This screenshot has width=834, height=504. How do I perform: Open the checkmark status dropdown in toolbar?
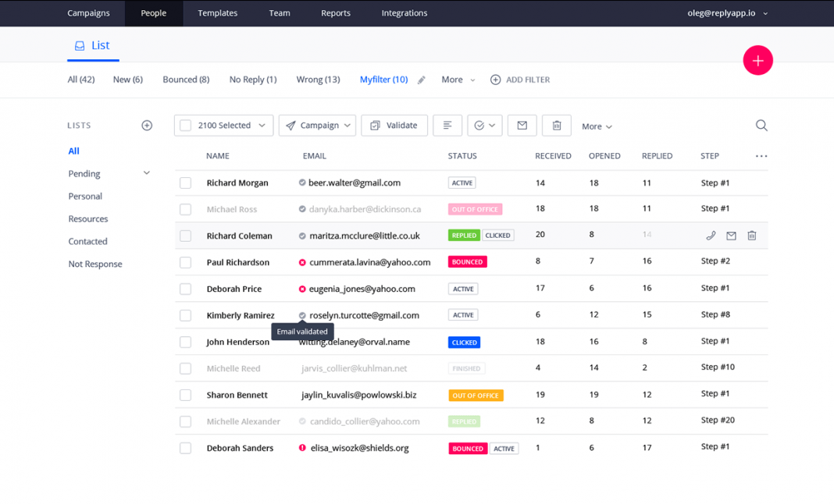(485, 126)
